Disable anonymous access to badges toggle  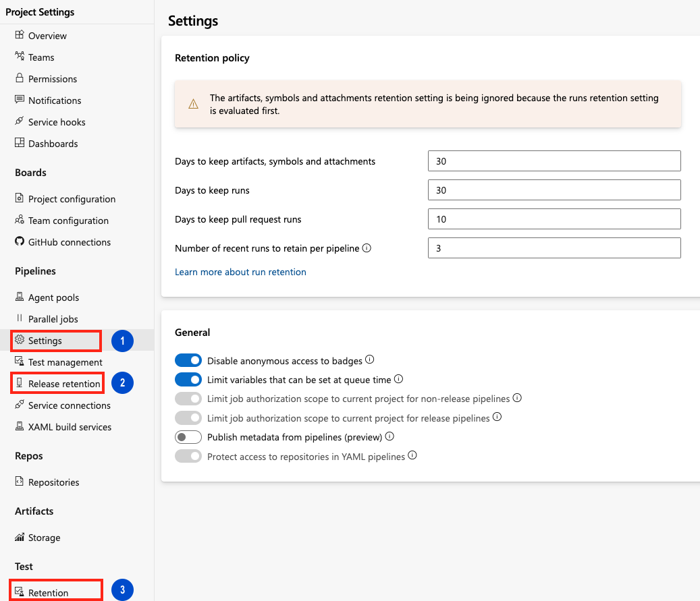pos(188,360)
